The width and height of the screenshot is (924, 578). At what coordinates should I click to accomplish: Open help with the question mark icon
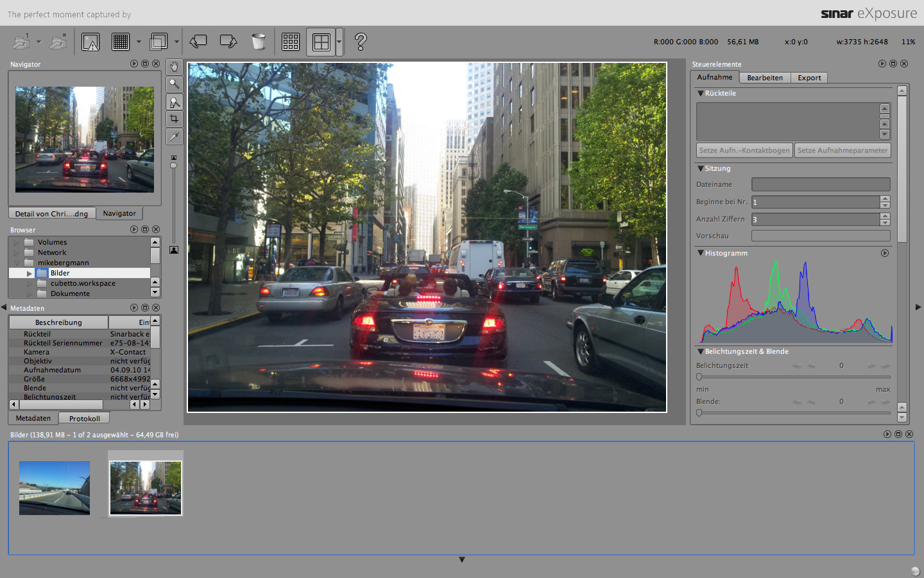(361, 42)
